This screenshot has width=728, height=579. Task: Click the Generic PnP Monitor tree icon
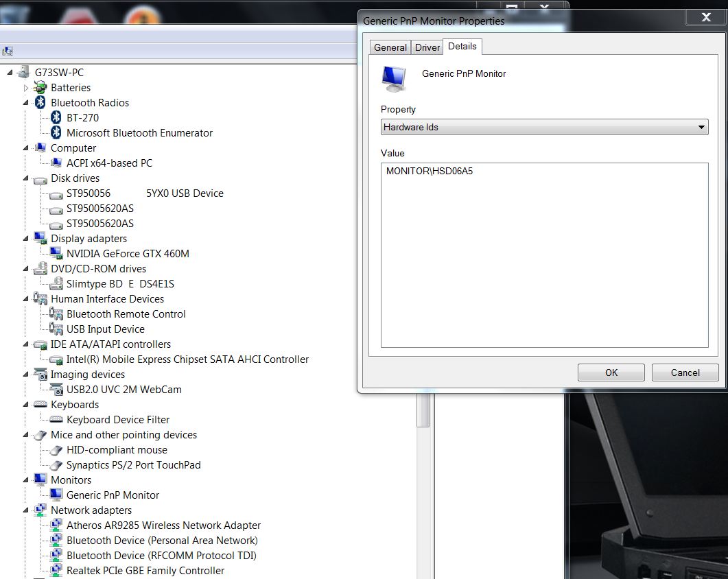(x=56, y=495)
